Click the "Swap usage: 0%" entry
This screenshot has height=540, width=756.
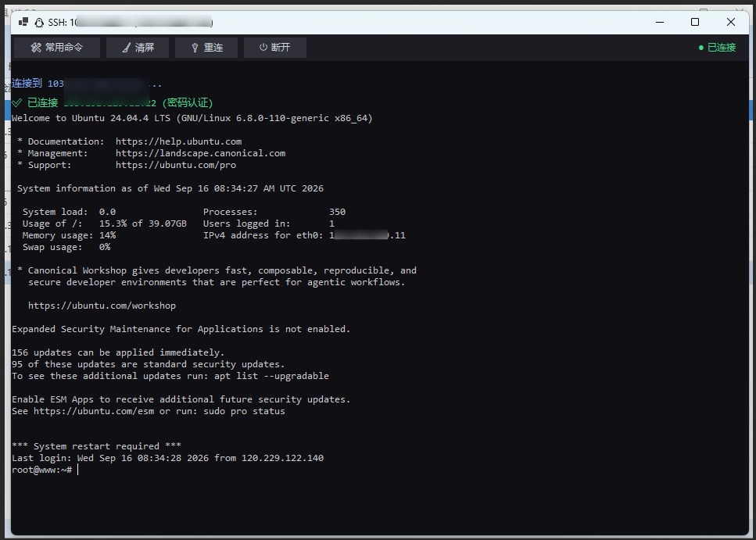pyautogui.click(x=66, y=248)
